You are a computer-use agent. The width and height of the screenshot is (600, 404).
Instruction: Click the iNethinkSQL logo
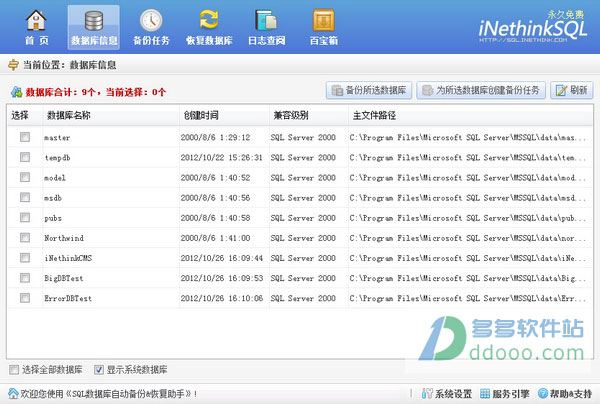tap(533, 28)
